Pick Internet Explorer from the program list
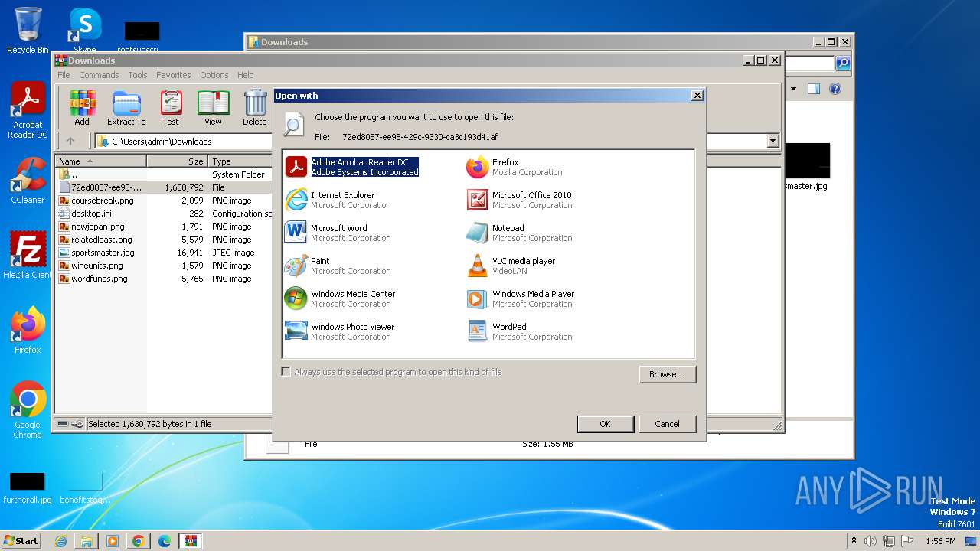 pos(338,200)
